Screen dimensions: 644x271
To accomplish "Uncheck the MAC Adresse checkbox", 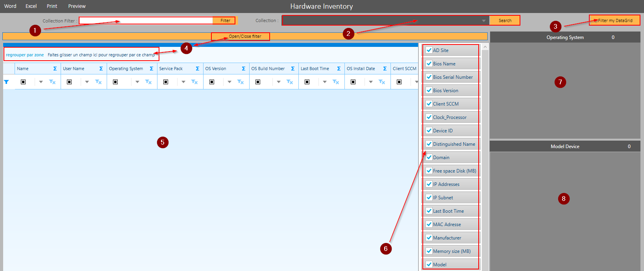I will [429, 224].
